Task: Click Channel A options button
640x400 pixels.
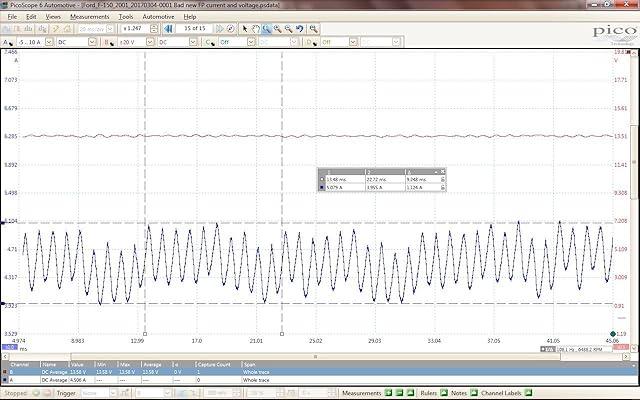Action: tap(9, 43)
